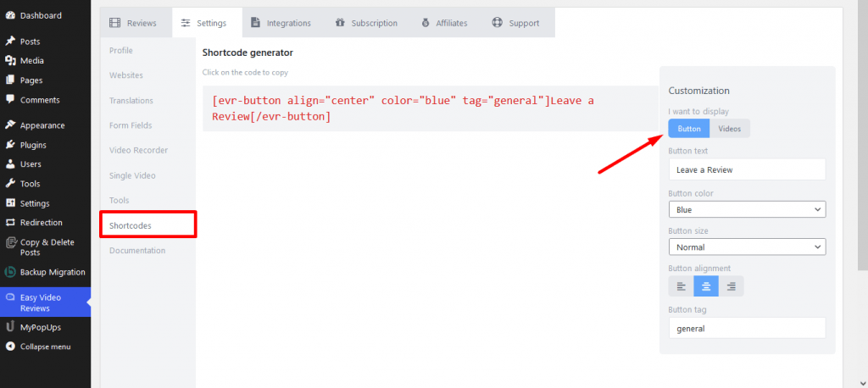Click the Settings tab sliders icon
This screenshot has width=868, height=388.
click(x=186, y=23)
